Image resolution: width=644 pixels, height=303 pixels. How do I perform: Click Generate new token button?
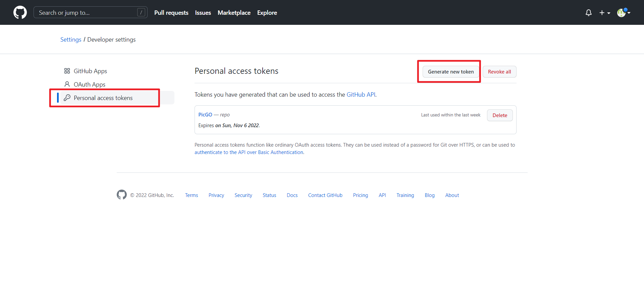451,72
